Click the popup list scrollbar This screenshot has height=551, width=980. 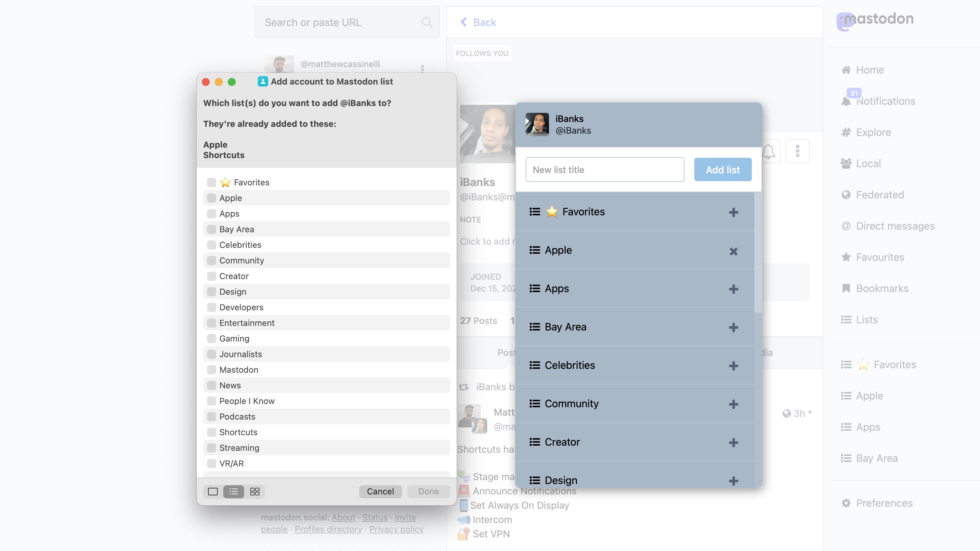(758, 252)
